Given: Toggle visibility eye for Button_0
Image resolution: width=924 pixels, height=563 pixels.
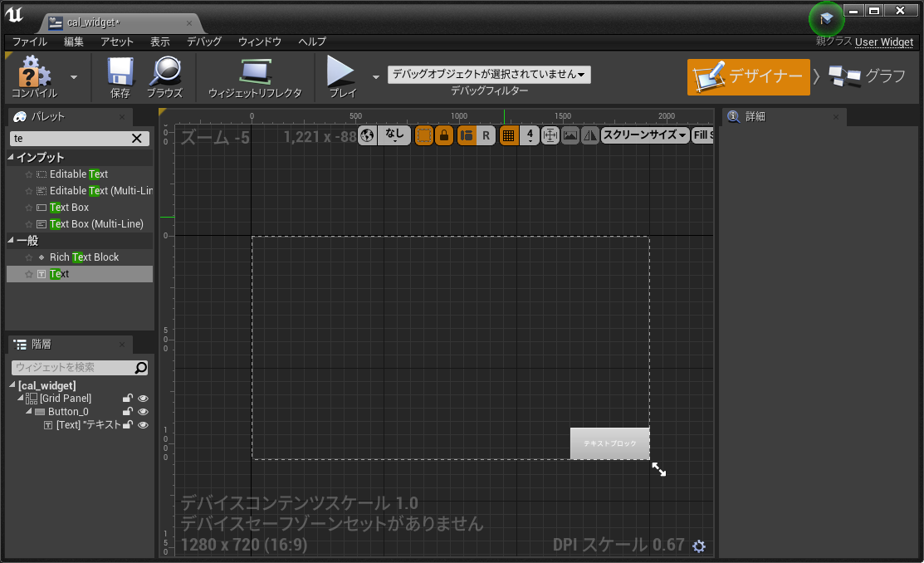Looking at the screenshot, I should 143,412.
